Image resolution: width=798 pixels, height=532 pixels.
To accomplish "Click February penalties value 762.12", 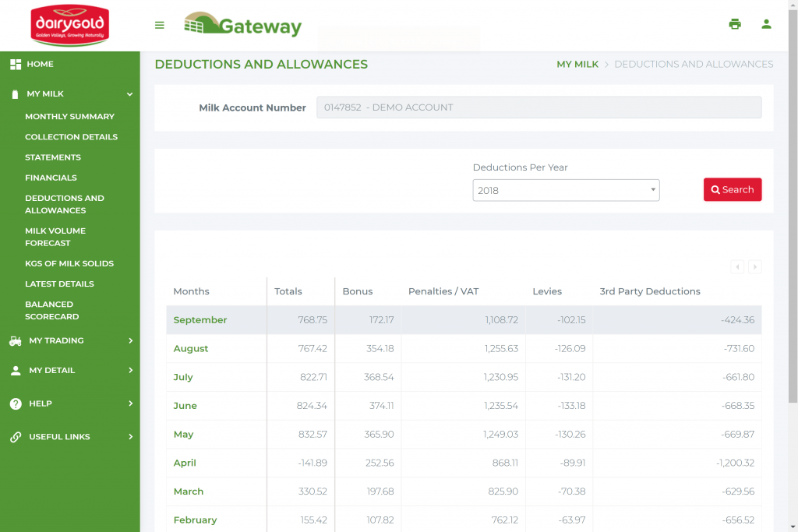I will (505, 520).
